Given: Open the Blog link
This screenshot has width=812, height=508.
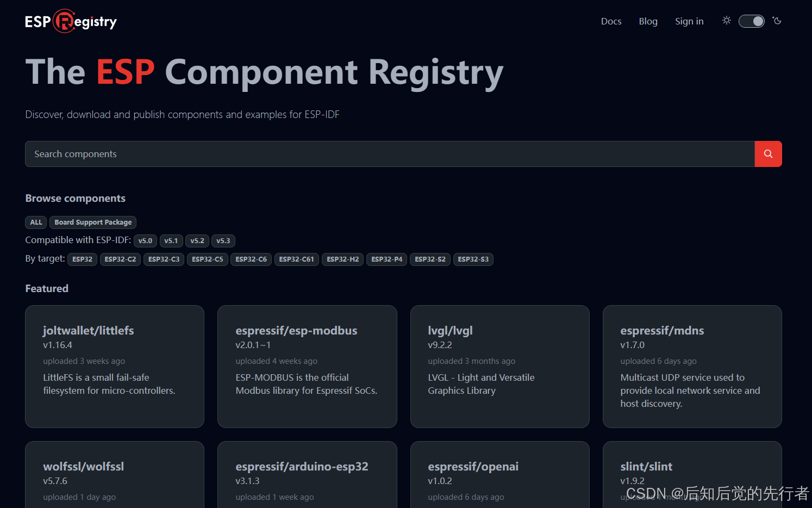Looking at the screenshot, I should [x=648, y=21].
